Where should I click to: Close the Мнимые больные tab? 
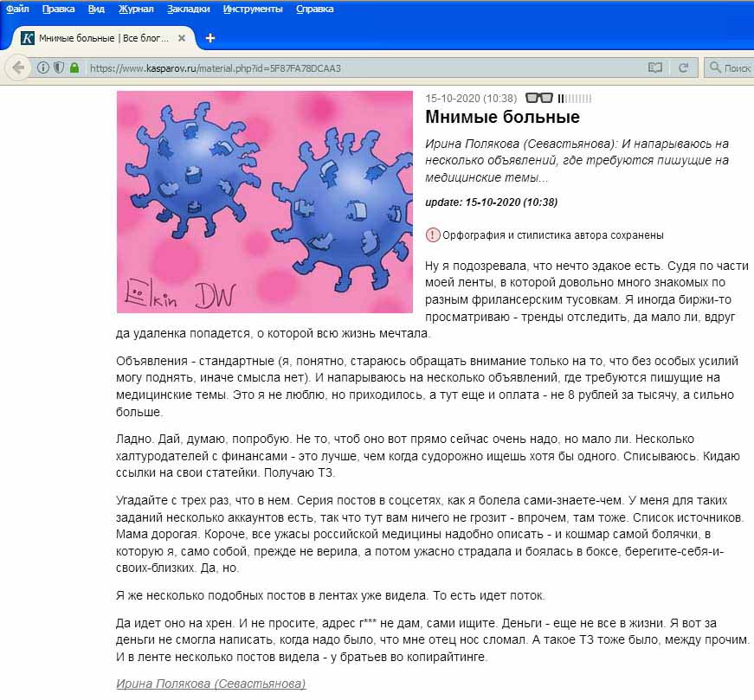(x=182, y=38)
